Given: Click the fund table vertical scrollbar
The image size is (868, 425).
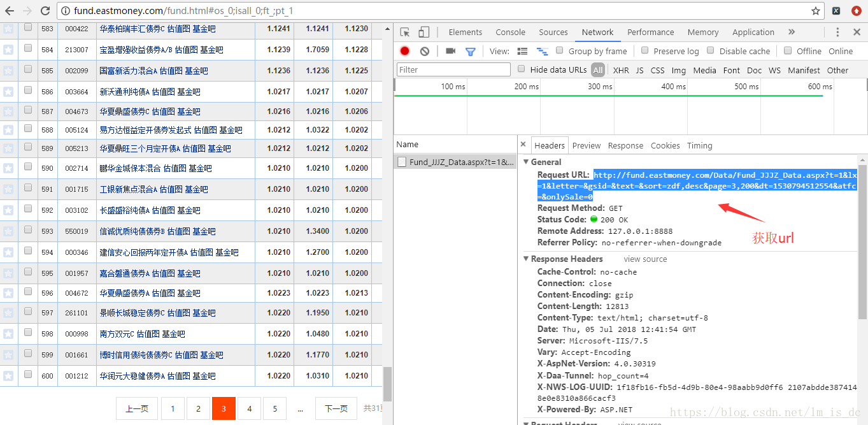Looking at the screenshot, I should point(387,384).
